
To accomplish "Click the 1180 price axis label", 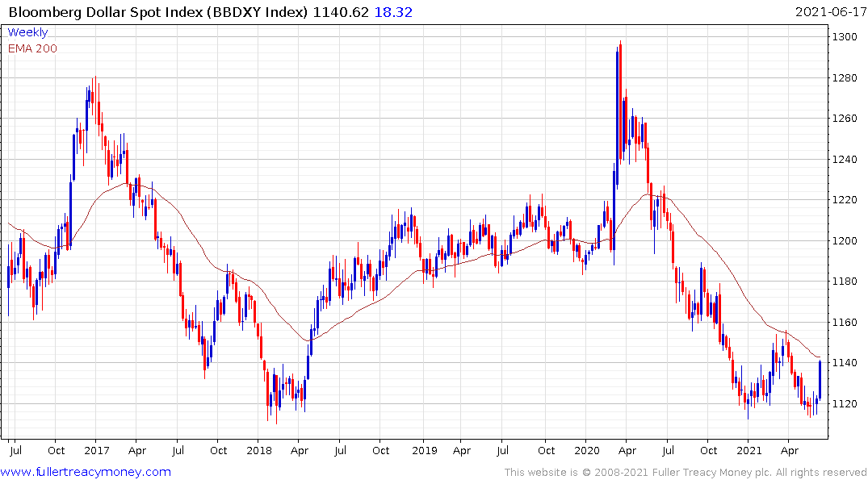I will [x=845, y=281].
